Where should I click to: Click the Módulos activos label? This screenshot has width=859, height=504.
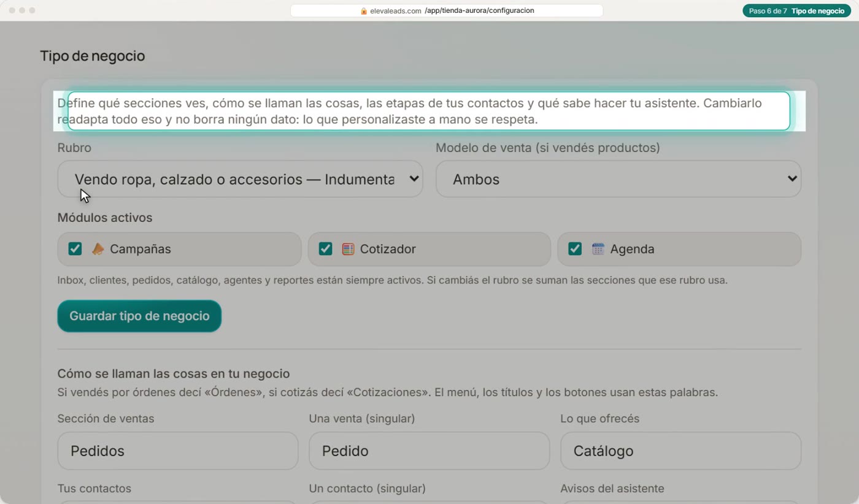coord(105,218)
